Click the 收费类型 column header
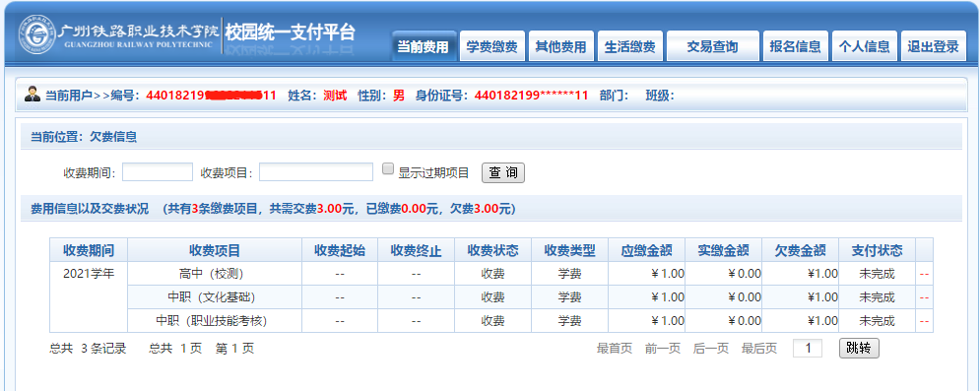This screenshot has height=391, width=980. point(569,250)
